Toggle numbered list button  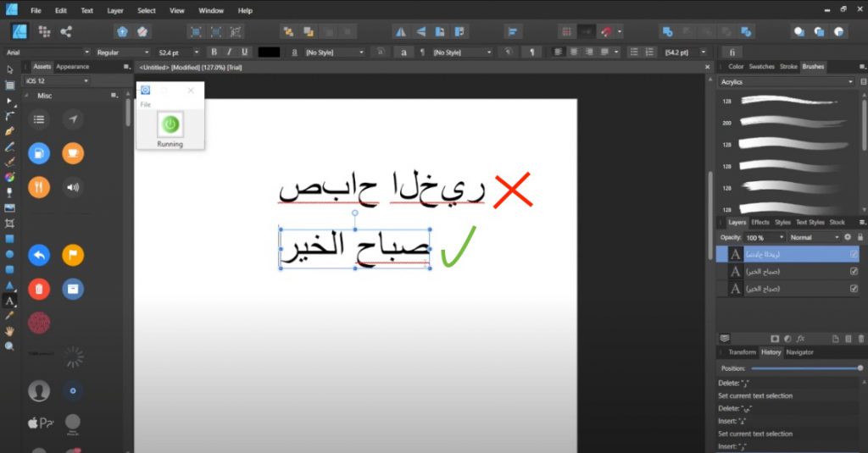click(649, 52)
